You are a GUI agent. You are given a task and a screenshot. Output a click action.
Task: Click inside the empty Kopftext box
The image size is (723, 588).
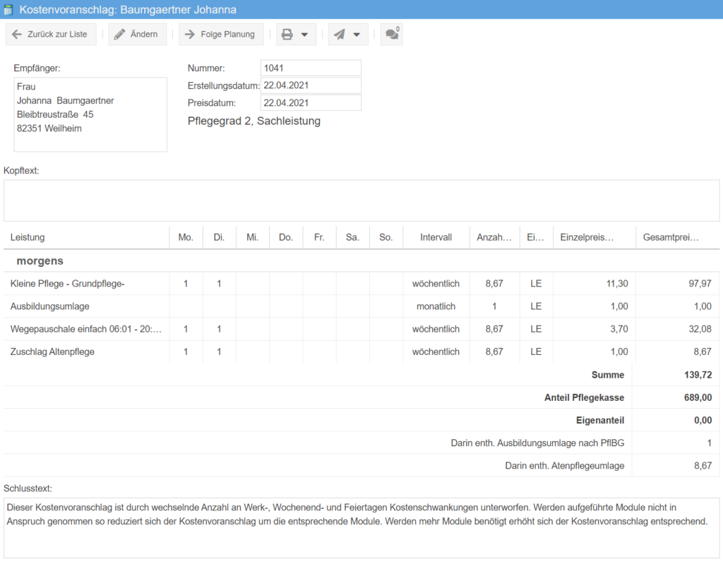[361, 200]
